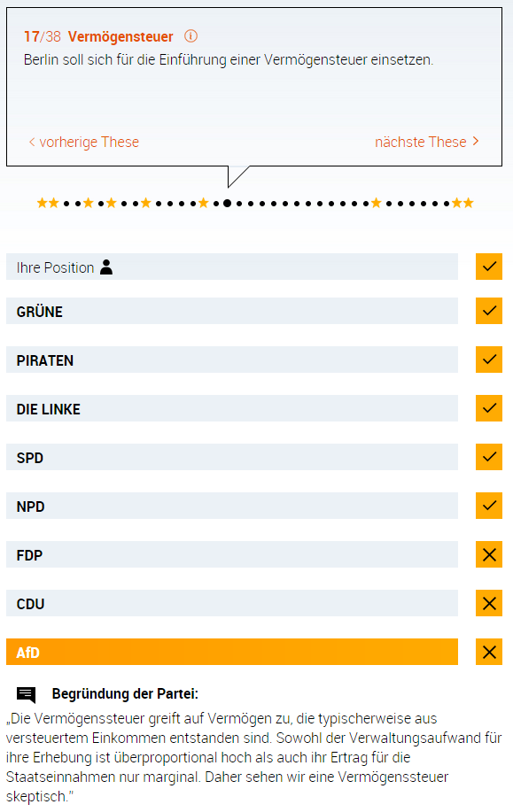Click the checkmark icon for GRÜNE
This screenshot has height=812, width=513.
coord(489,311)
